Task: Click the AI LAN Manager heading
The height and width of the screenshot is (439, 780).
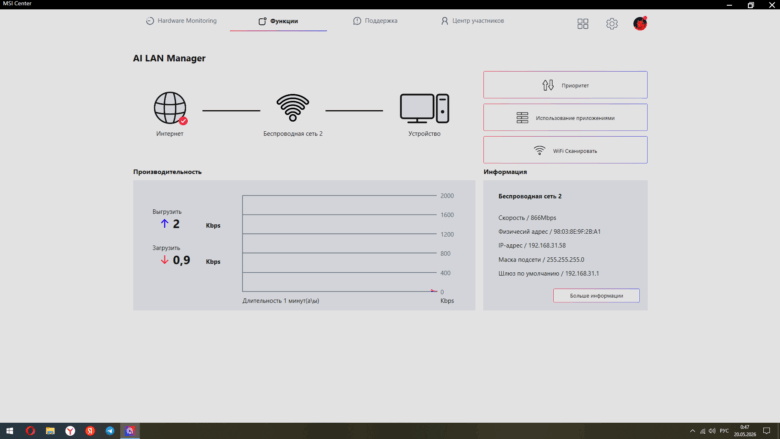Action: [169, 58]
